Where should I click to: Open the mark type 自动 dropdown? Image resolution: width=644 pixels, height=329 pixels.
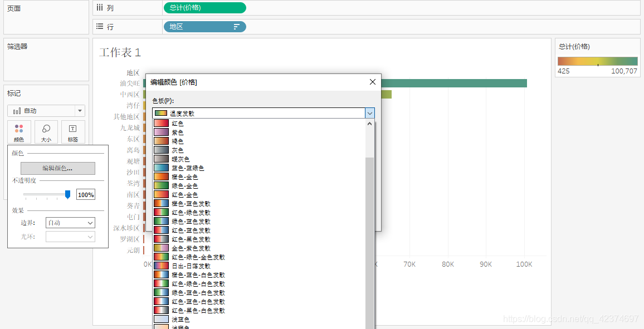[46, 111]
